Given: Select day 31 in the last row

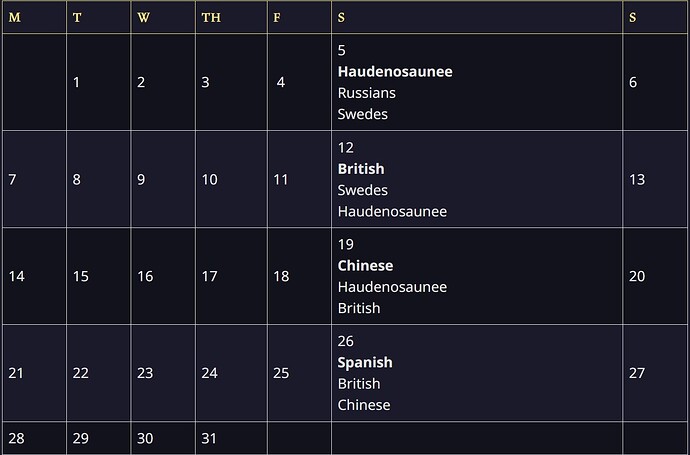Looking at the screenshot, I should point(209,438).
